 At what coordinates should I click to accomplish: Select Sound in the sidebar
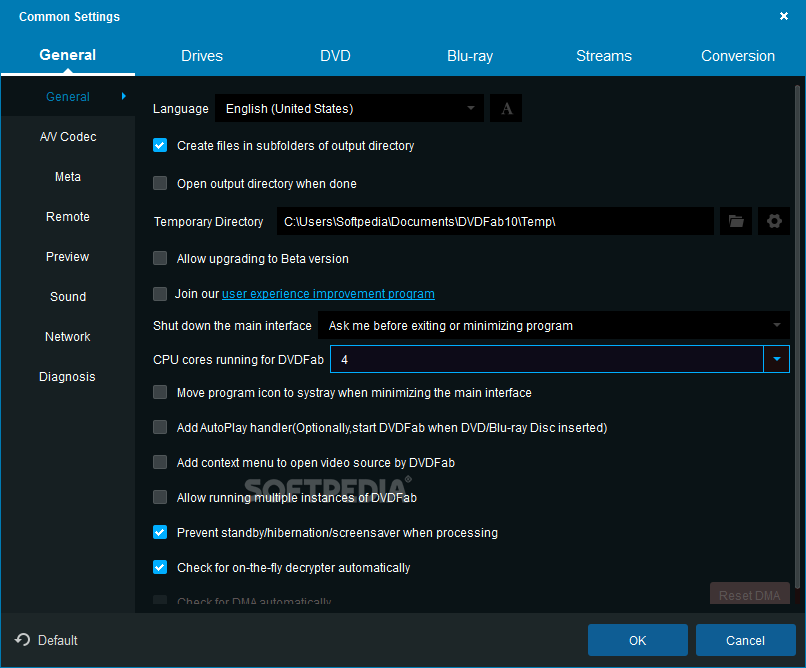pos(68,297)
